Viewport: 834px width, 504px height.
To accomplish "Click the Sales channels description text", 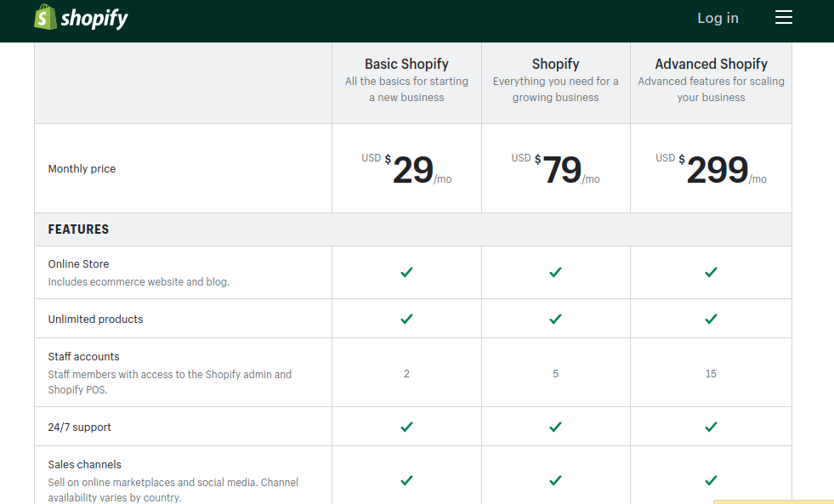I will tap(173, 490).
